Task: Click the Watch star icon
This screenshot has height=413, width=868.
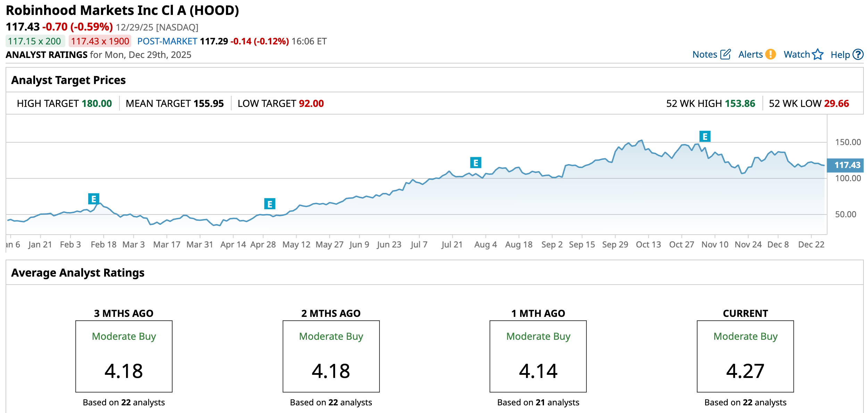Action: click(x=818, y=54)
